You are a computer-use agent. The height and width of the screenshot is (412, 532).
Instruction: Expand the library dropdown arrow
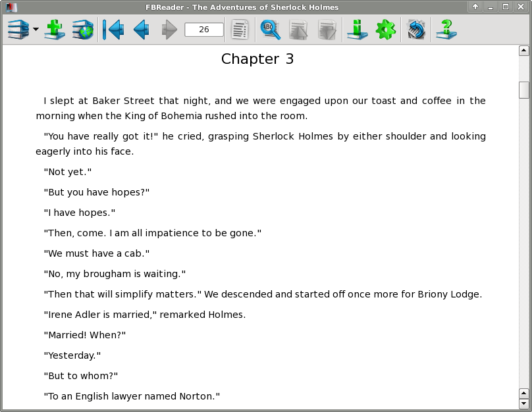[36, 30]
